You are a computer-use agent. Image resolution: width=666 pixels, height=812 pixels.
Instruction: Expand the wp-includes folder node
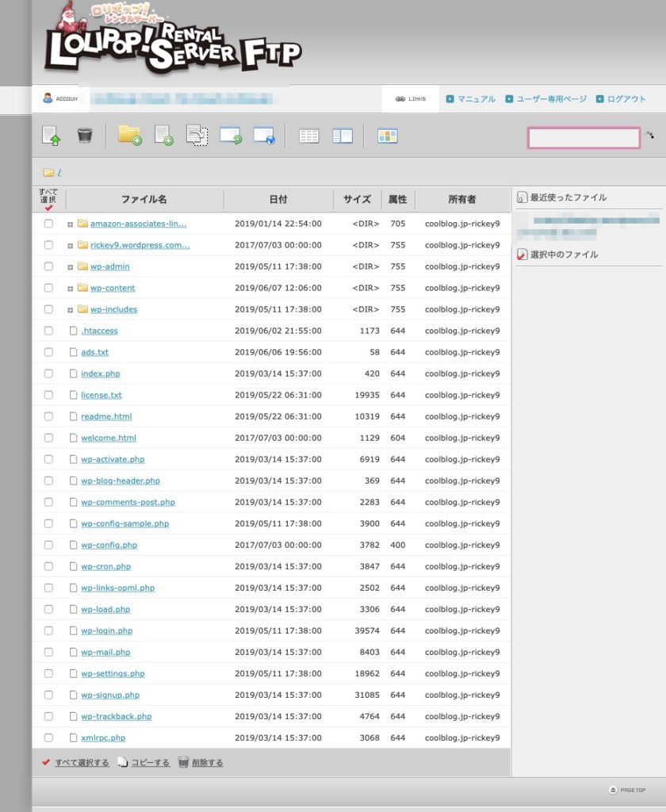(70, 310)
